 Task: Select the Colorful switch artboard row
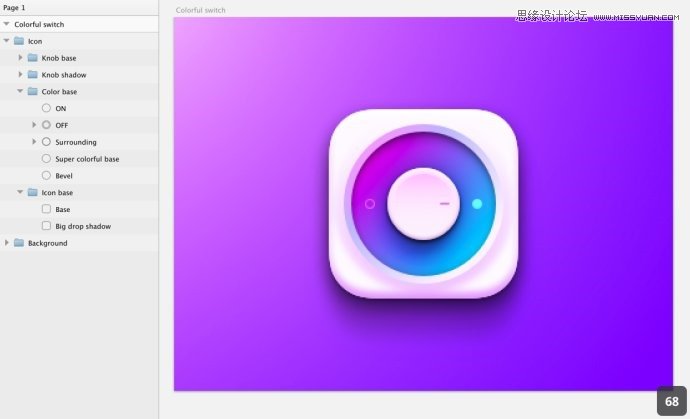[x=79, y=24]
